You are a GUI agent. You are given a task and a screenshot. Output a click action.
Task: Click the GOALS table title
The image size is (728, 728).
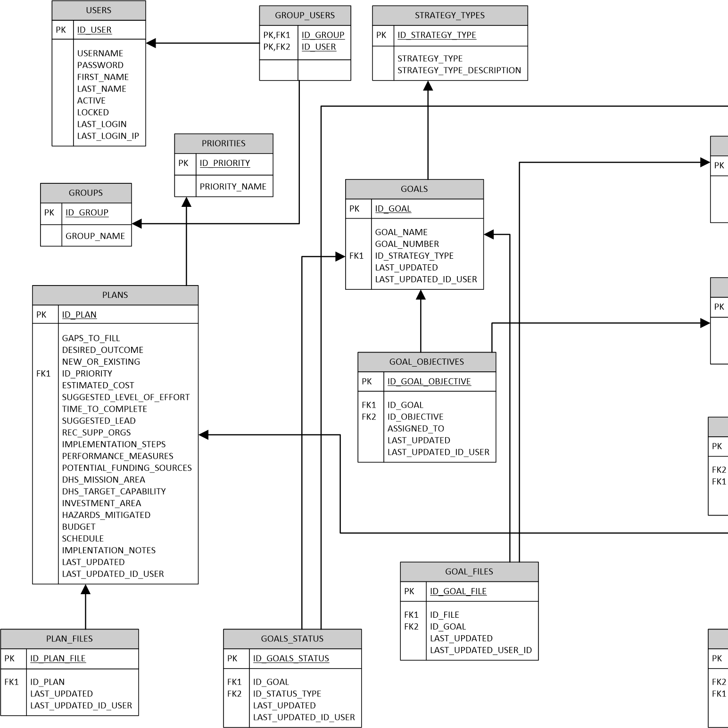[x=414, y=189]
